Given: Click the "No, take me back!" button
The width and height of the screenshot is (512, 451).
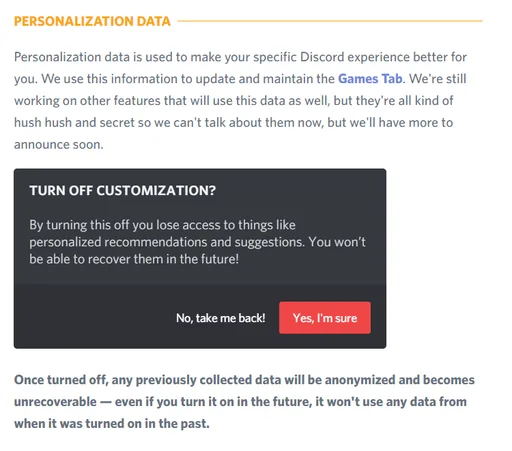Looking at the screenshot, I should point(221,318).
